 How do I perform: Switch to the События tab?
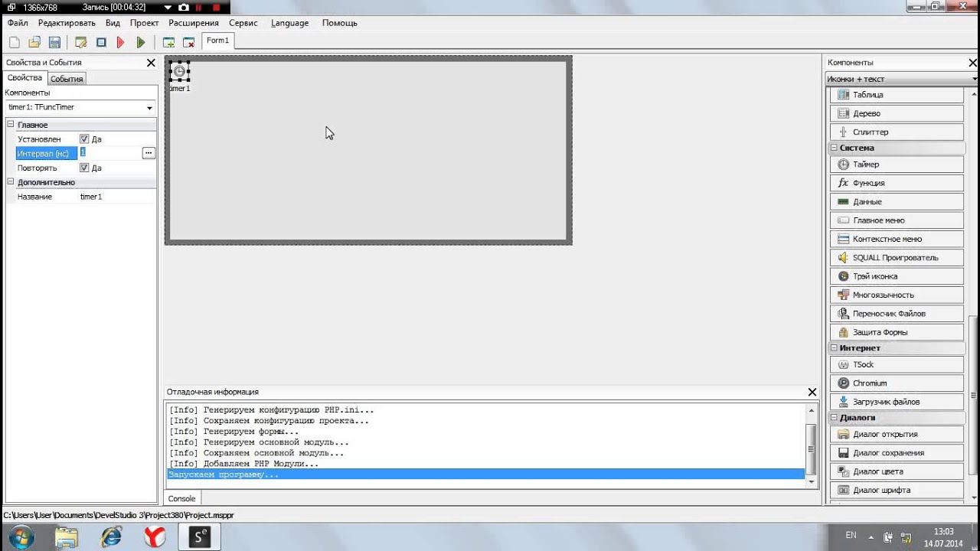pos(67,79)
